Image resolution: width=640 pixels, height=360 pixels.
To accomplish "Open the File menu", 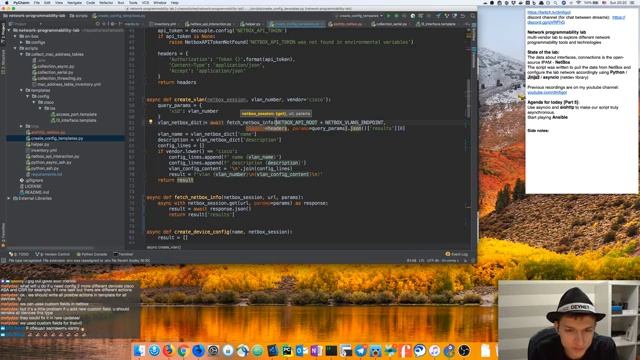I will click(x=37, y=3).
